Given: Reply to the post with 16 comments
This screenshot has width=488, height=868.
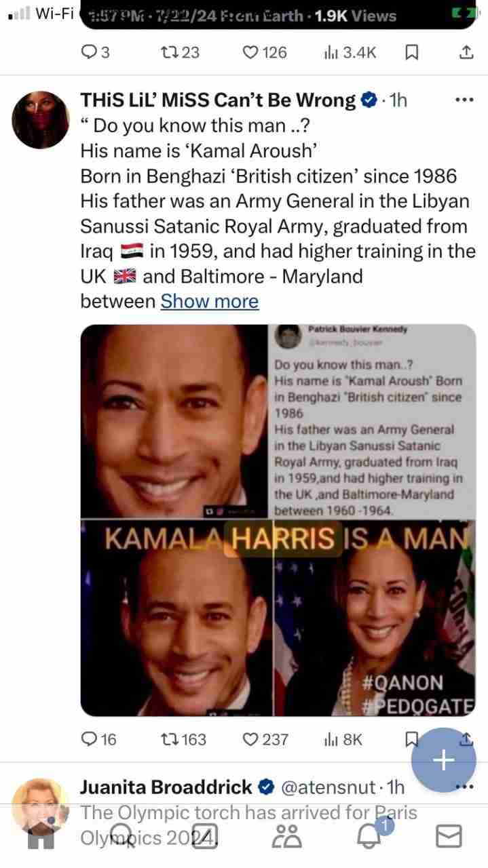Looking at the screenshot, I should 99,739.
